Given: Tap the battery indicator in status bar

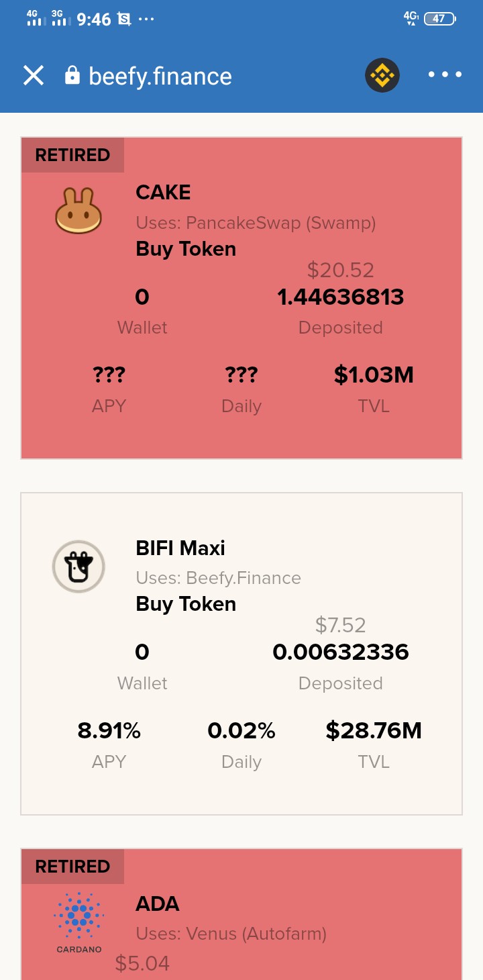Looking at the screenshot, I should coord(440,19).
